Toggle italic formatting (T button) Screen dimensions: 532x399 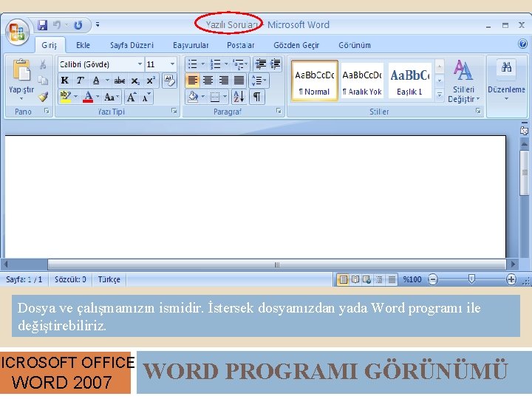[80, 81]
